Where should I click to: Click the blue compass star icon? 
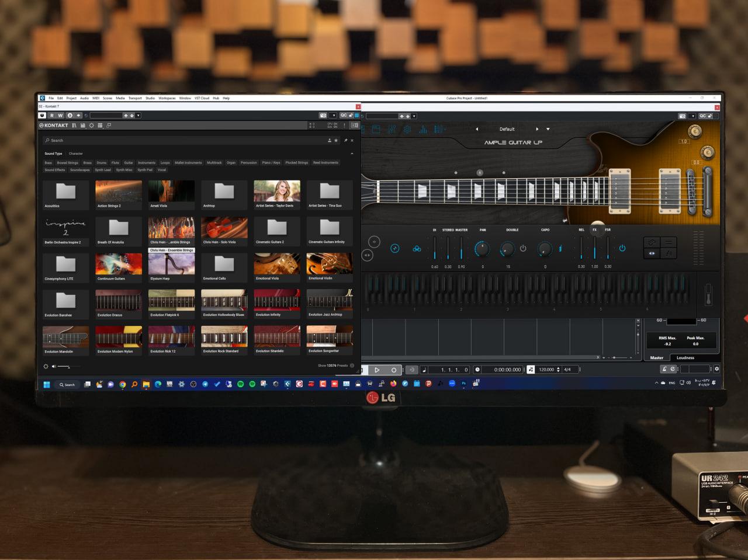(x=394, y=249)
